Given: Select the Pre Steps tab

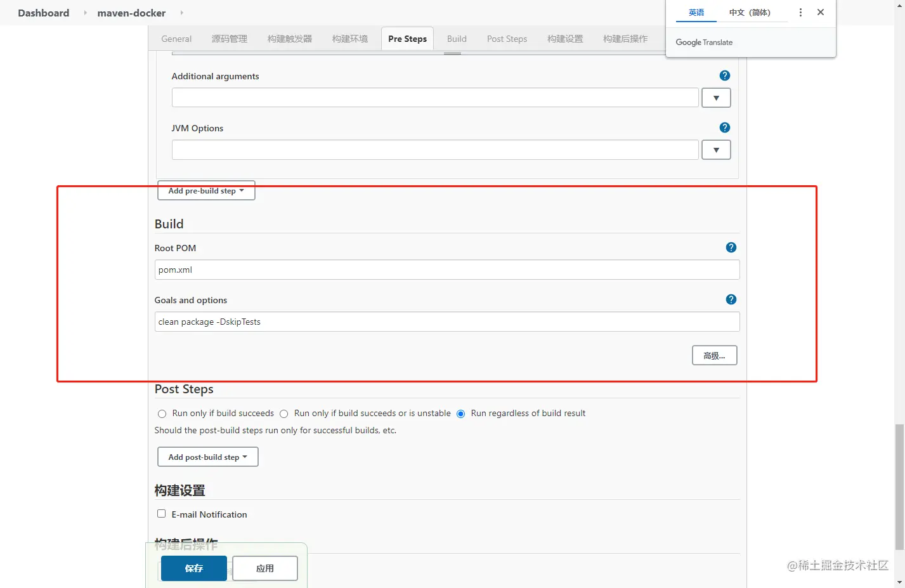Looking at the screenshot, I should [407, 39].
